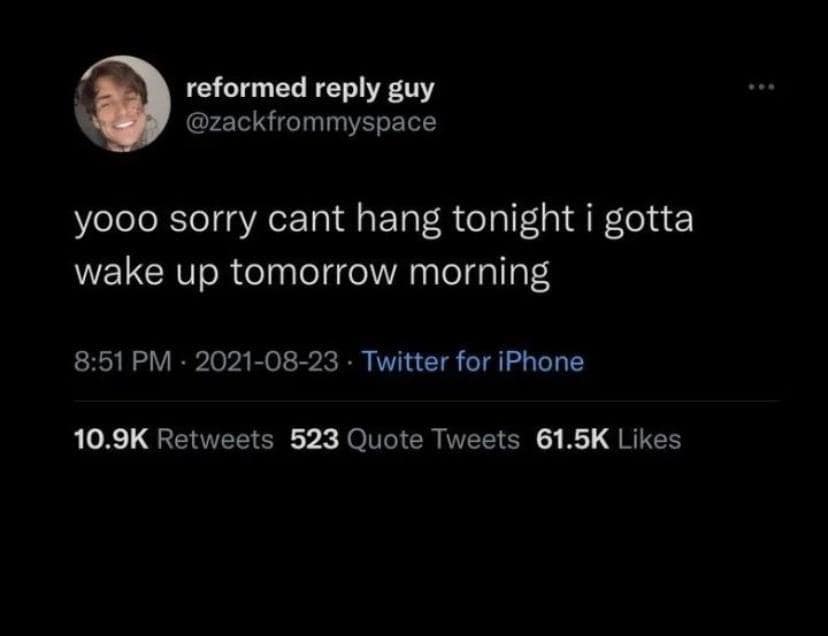Viewport: 828px width, 636px height.
Task: Open the three-dot more options menu
Action: coord(761,87)
